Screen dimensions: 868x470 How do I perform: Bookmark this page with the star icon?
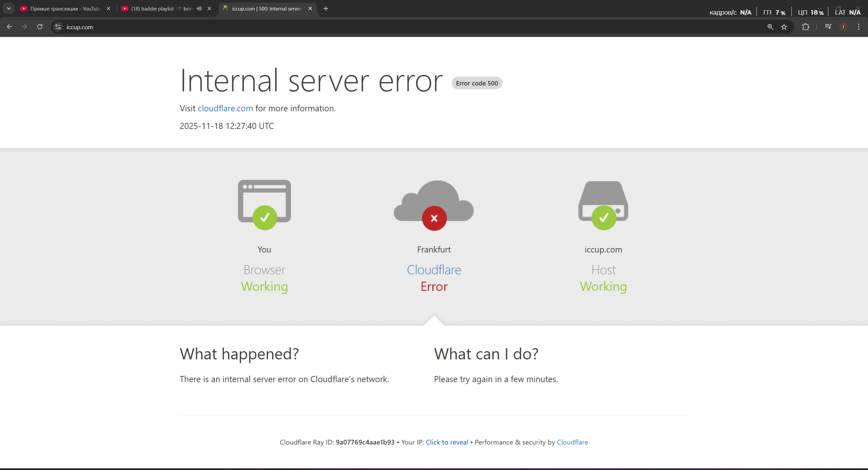(784, 27)
